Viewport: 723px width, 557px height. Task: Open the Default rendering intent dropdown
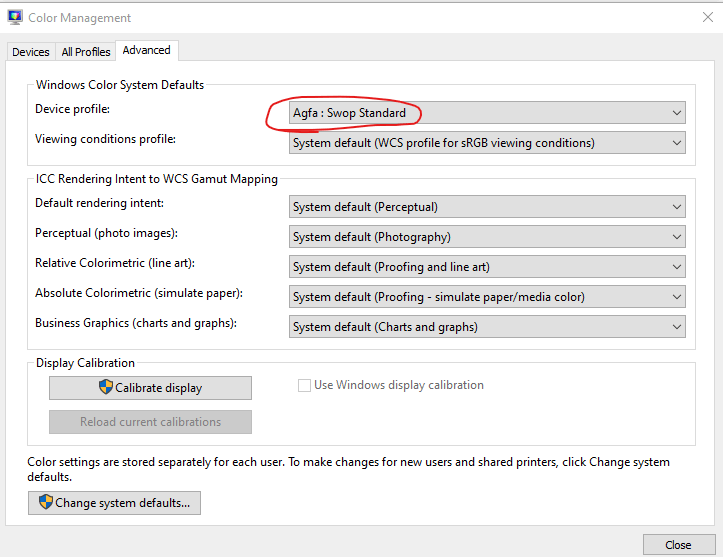coord(487,207)
